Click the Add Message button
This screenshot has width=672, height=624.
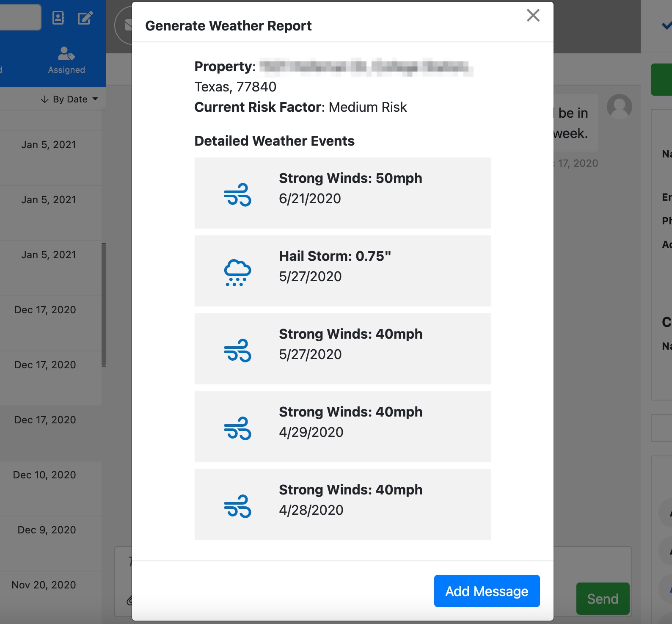click(487, 591)
